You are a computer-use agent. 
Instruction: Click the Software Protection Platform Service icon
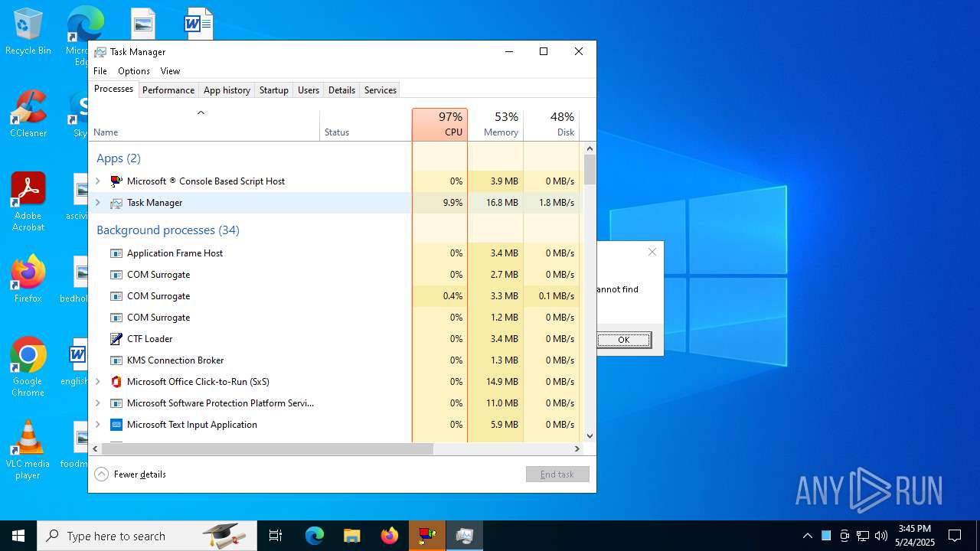116,403
